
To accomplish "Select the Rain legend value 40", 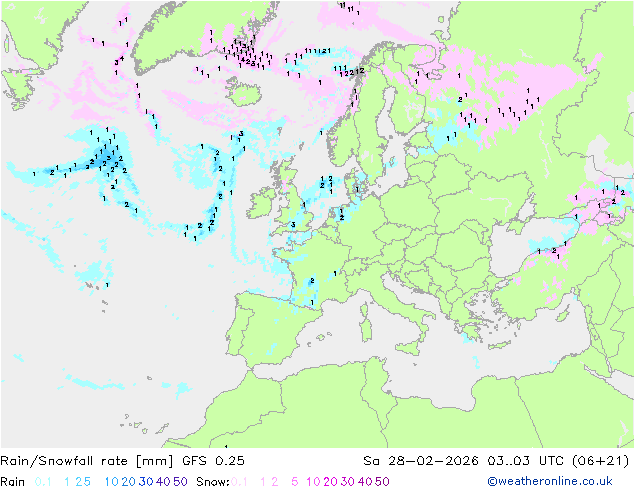I will point(163,482).
